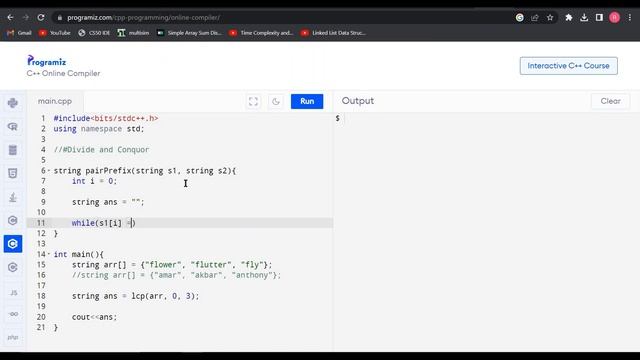Open the browser extensions puzzle icon
Screen dimensions: 640x360
[569, 18]
